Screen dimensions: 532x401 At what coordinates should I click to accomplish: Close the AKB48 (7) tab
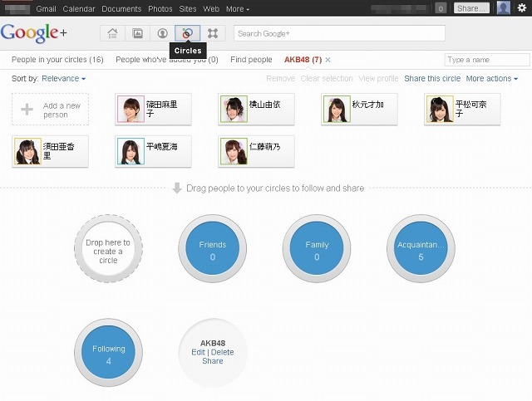coord(328,60)
